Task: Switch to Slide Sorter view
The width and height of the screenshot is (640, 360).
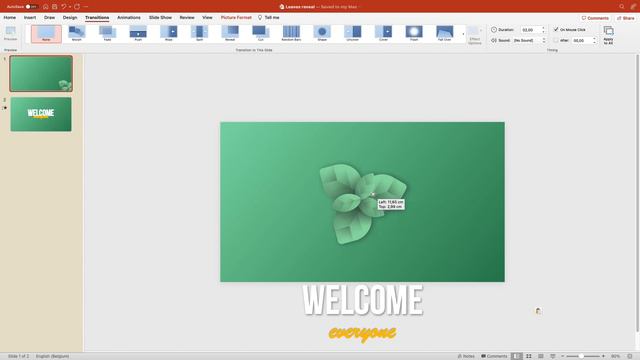Action: 529,356
